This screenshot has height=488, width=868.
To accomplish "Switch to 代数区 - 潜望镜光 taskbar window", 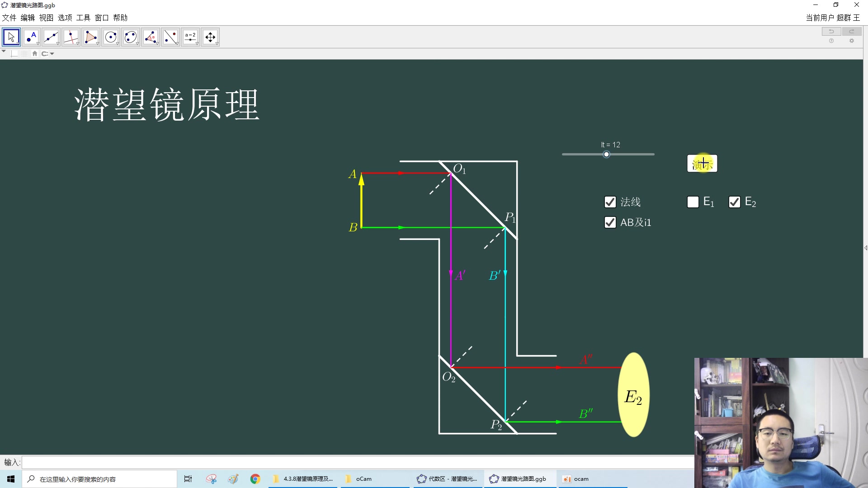I will pos(448,479).
